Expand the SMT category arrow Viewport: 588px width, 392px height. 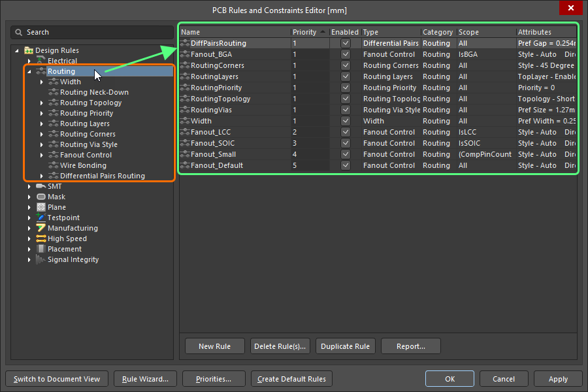29,186
